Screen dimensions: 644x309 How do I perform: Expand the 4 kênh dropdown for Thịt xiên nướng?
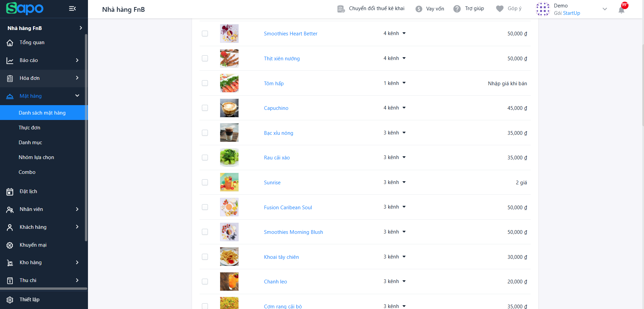point(404,58)
